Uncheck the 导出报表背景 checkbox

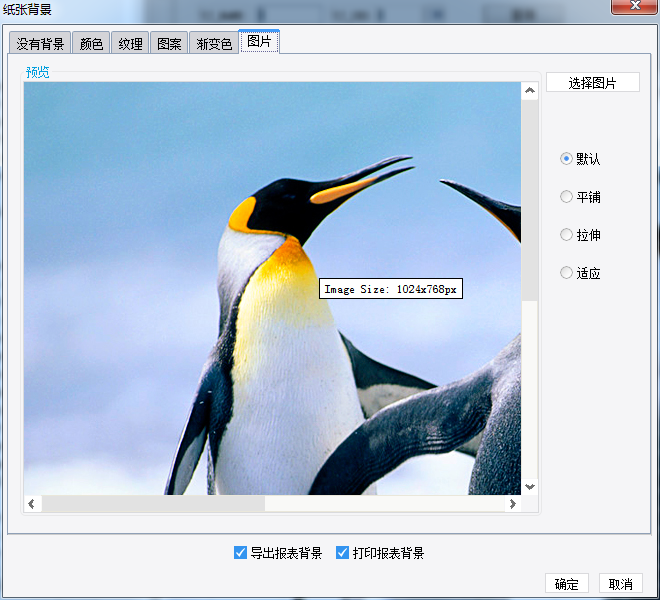(240, 552)
